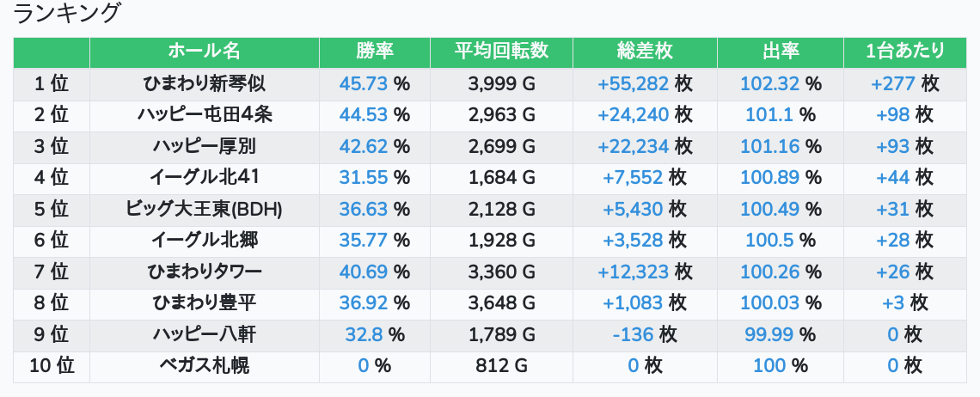Select the 総差枚 column header
This screenshot has width=980, height=397.
645,52
